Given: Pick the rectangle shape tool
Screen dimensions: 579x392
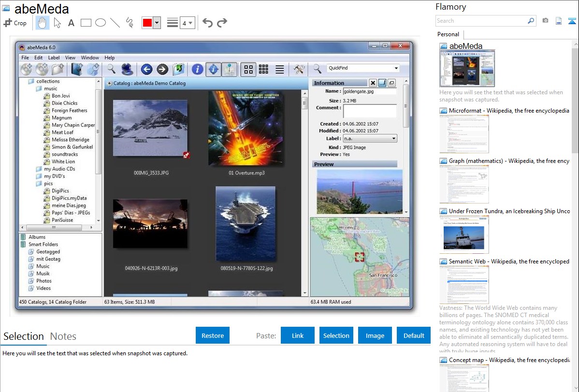Looking at the screenshot, I should pos(86,23).
